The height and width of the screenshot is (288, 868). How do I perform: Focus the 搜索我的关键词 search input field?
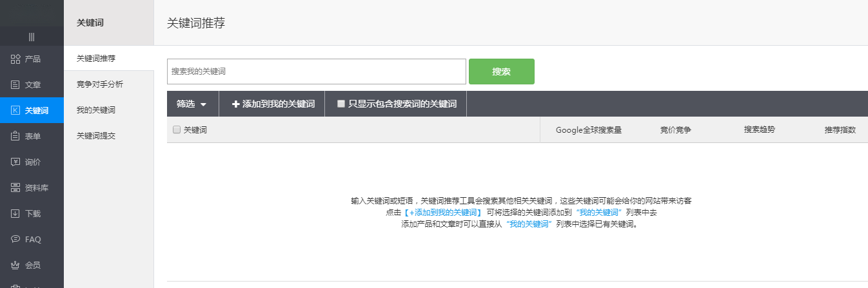[316, 72]
